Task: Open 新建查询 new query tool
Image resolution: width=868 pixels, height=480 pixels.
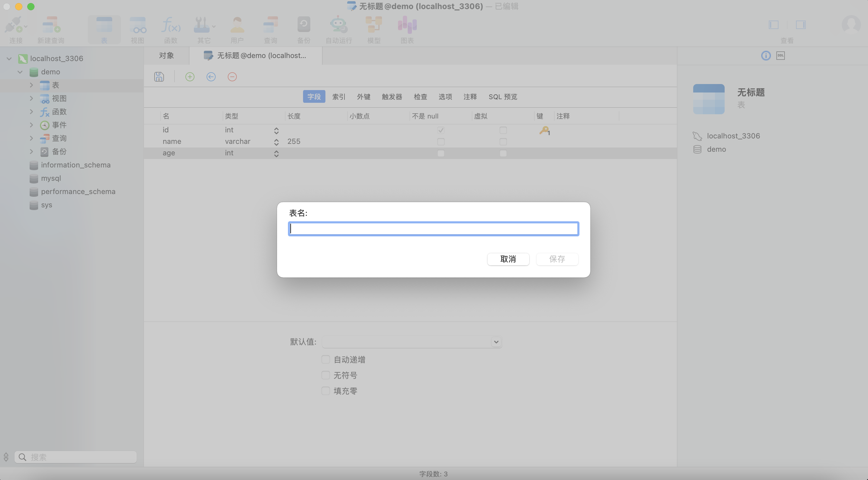Action: tap(51, 30)
